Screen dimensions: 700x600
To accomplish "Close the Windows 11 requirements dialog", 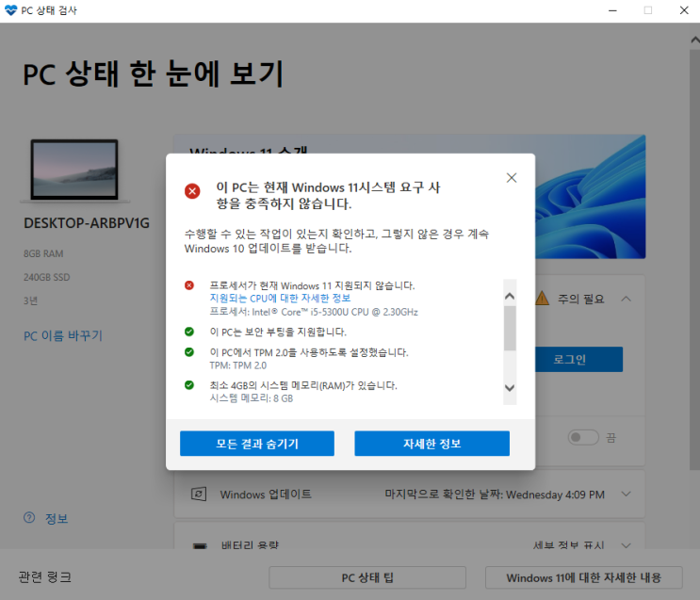I will click(512, 178).
